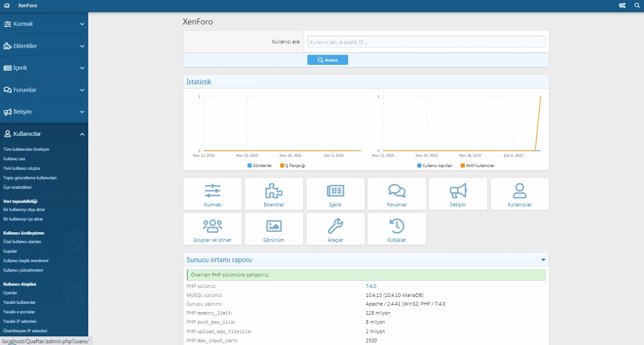The width and height of the screenshot is (644, 345).
Task: Toggle Aktif kullanıcılar legend swatch
Action: click(463, 166)
